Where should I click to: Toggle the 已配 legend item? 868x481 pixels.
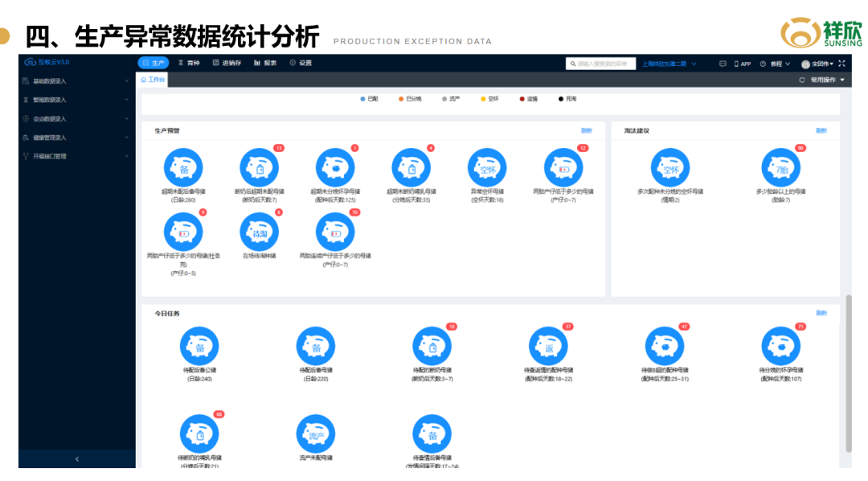(x=369, y=99)
